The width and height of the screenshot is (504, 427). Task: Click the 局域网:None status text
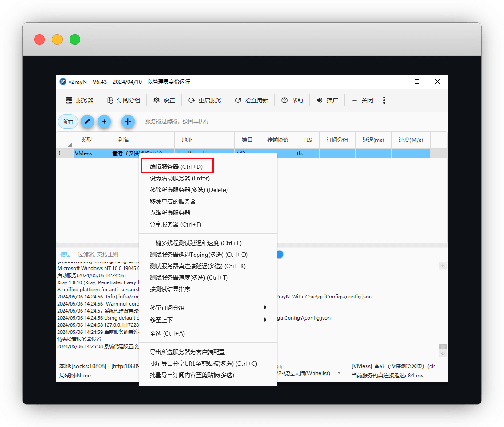coord(75,376)
